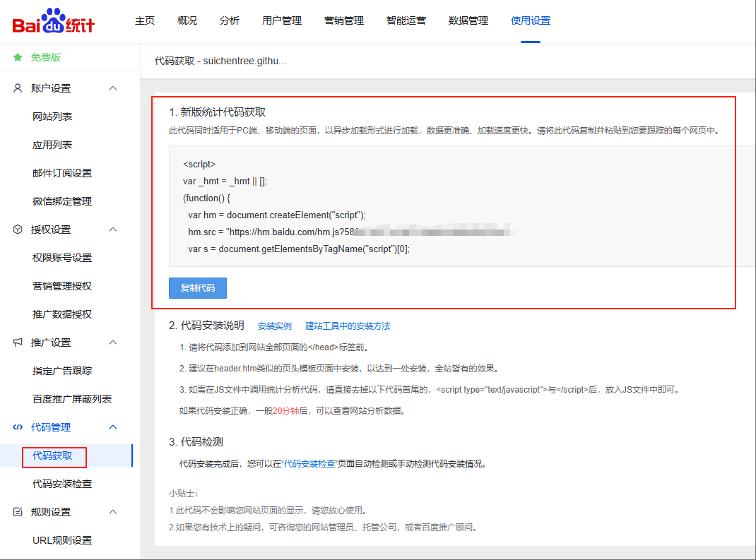756x560 pixels.
Task: Collapse the 推广设置 section
Action: point(112,342)
